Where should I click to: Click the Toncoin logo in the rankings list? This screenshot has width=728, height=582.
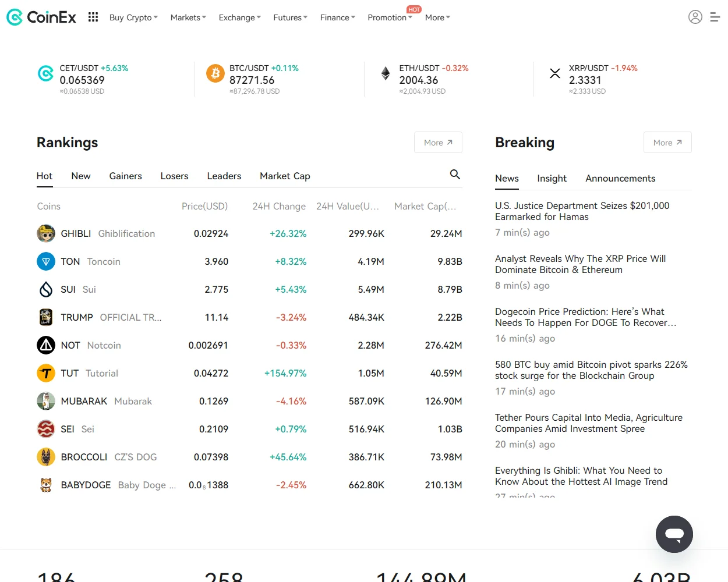[46, 261]
